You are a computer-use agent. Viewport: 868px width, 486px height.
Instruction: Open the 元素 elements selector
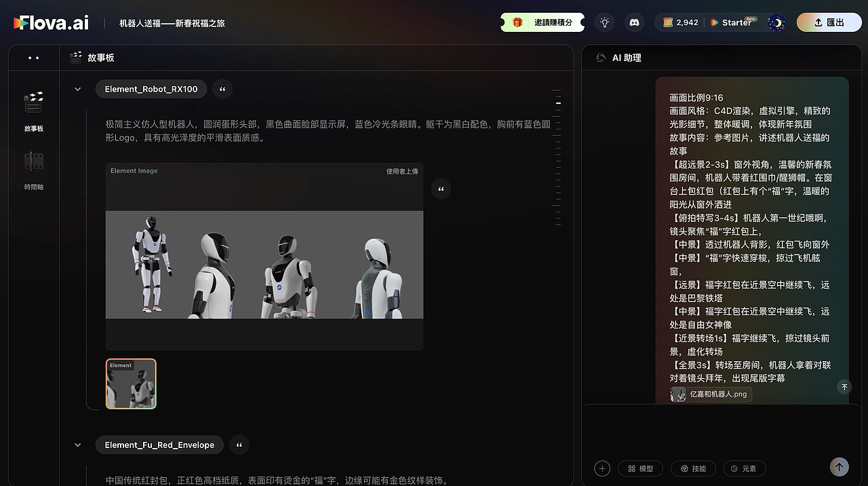[x=744, y=468]
